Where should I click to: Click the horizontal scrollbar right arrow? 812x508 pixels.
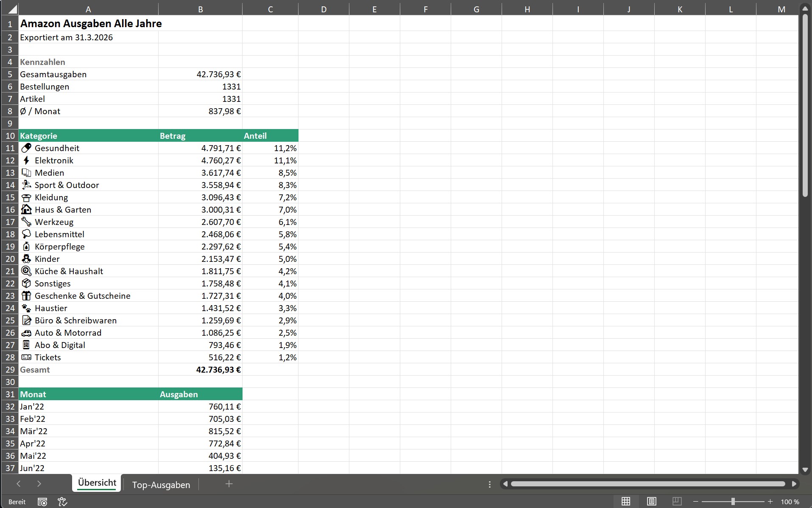tap(794, 484)
